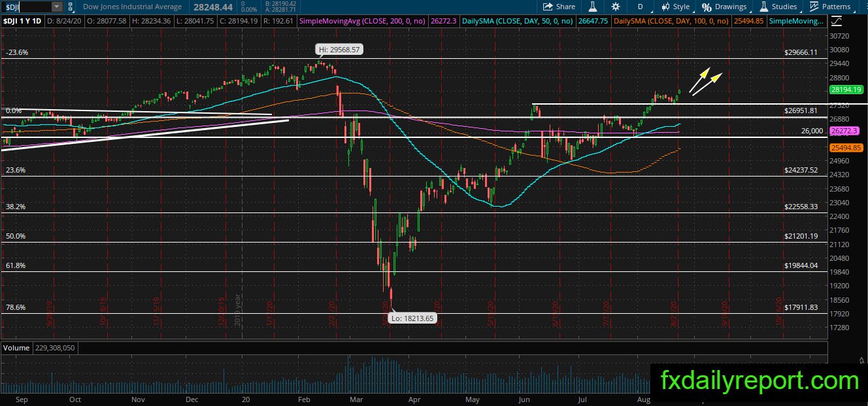Click the Jun label on the time axis
Image resolution: width=868 pixels, height=406 pixels.
coord(524,399)
